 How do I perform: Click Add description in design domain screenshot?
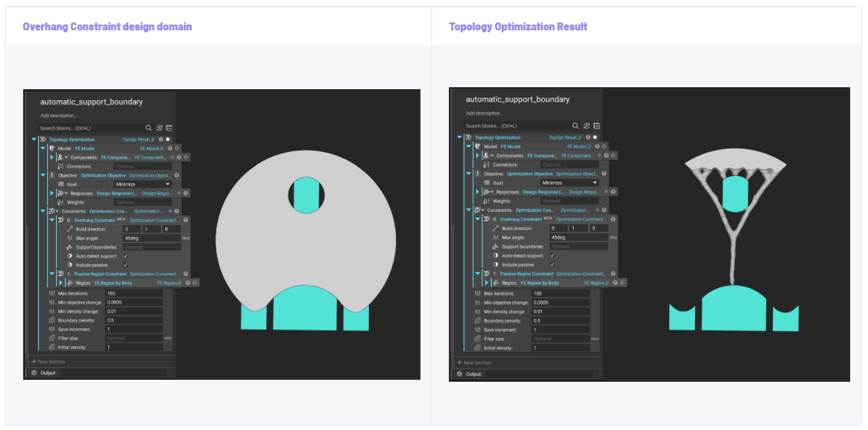(59, 116)
